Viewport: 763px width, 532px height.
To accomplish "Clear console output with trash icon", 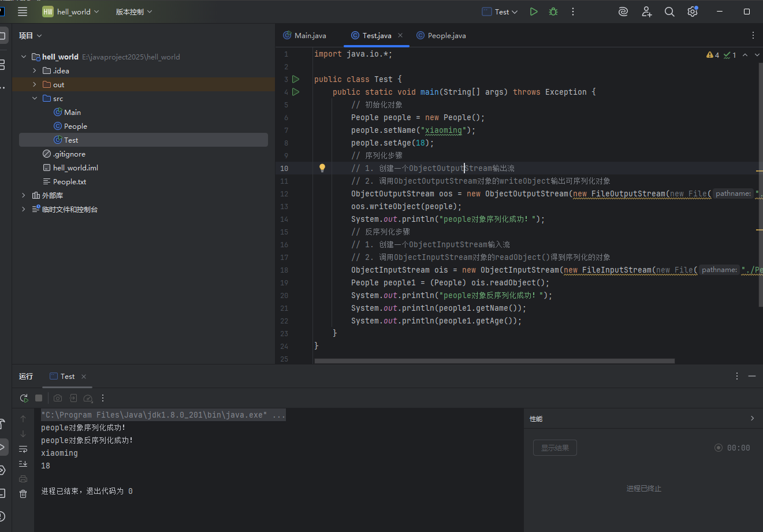I will click(23, 494).
